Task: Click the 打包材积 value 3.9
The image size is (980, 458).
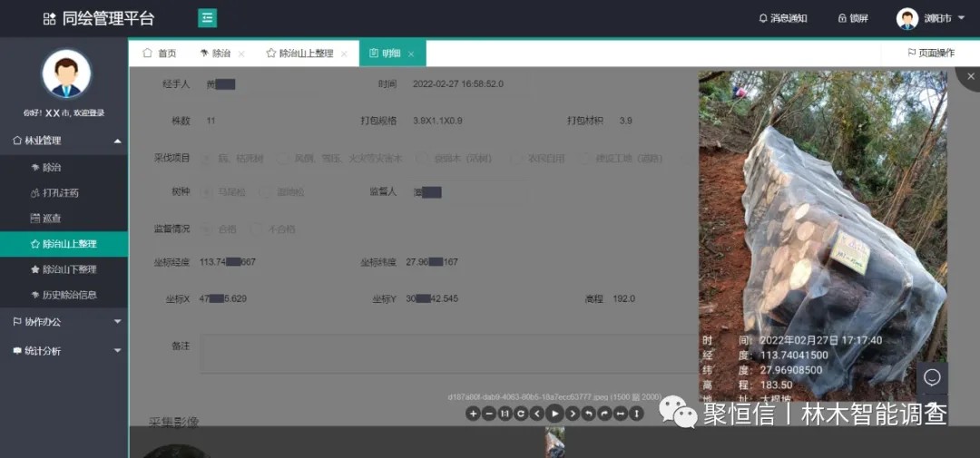Action: tap(625, 121)
